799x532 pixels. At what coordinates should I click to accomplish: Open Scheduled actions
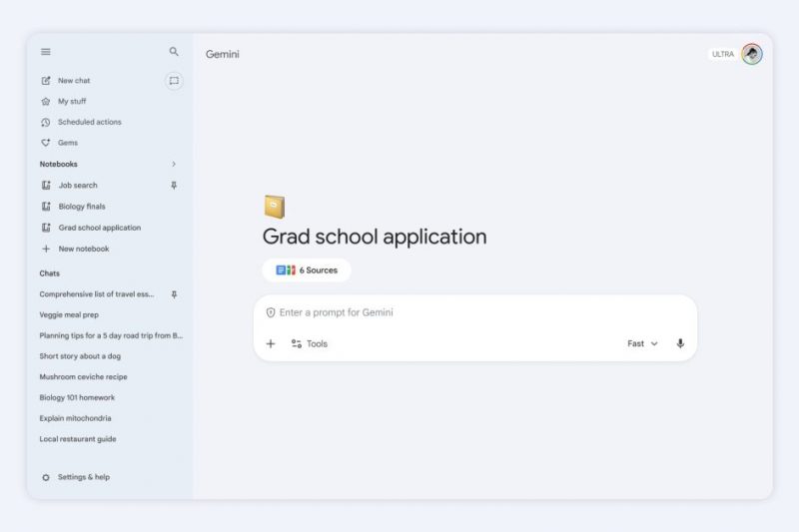pyautogui.click(x=89, y=122)
